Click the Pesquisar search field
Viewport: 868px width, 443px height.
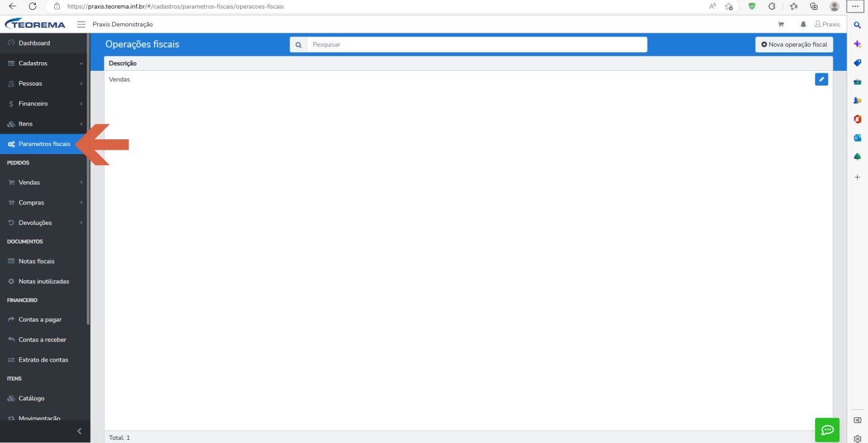click(x=477, y=44)
